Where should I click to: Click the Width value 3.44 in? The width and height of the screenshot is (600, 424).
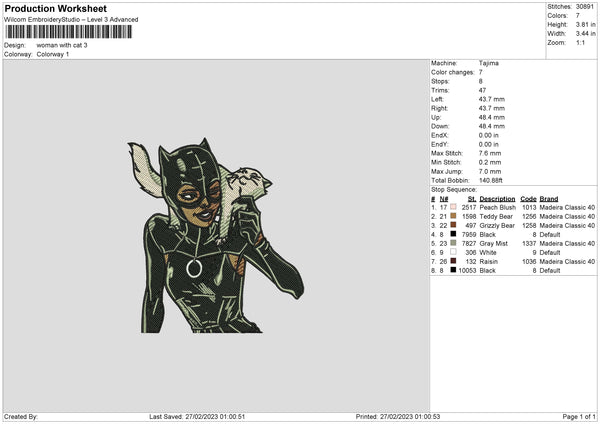(585, 34)
